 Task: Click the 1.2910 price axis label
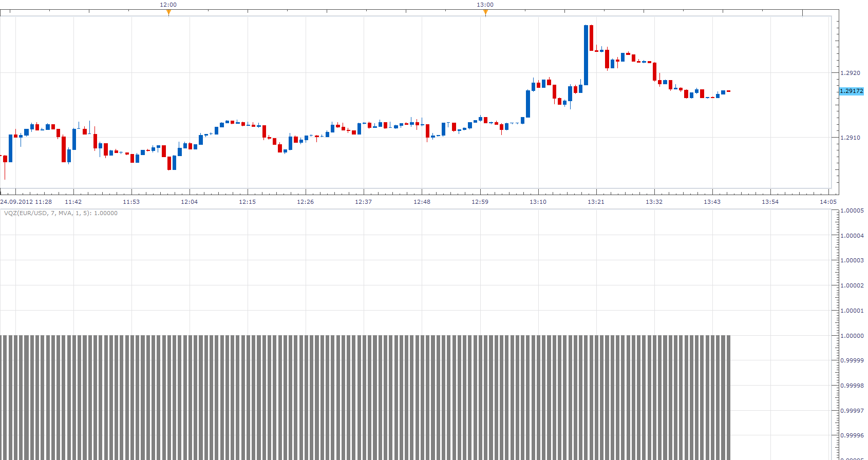[x=850, y=138]
